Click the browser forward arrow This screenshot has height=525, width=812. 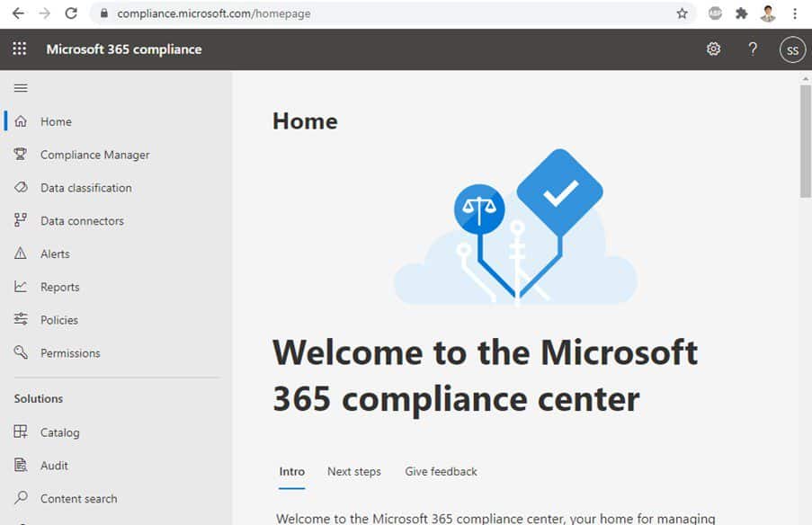[45, 13]
